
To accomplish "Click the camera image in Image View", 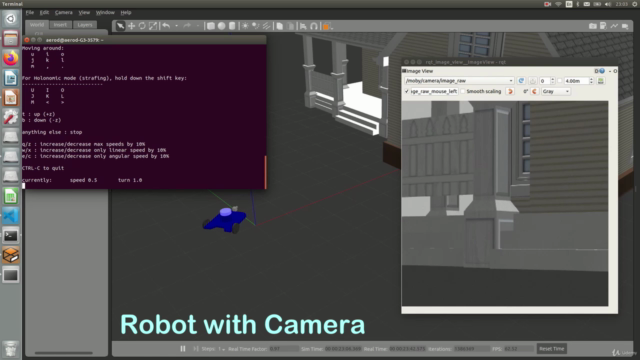I will 505,203.
